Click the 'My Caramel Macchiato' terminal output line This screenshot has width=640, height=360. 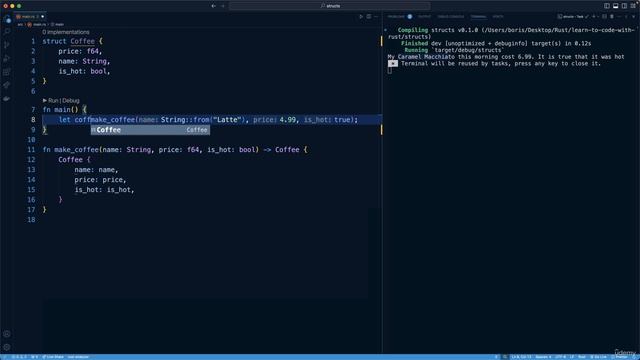[506, 57]
